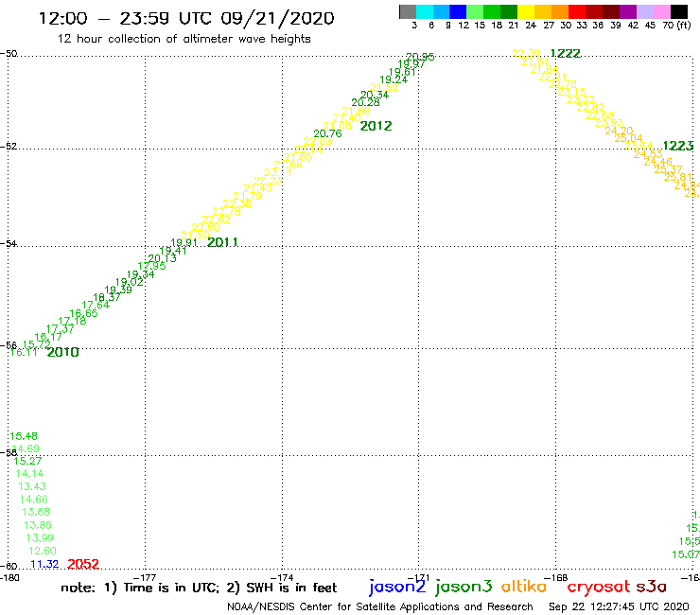Click the cyan swatch in the wave height legend

pos(425,12)
